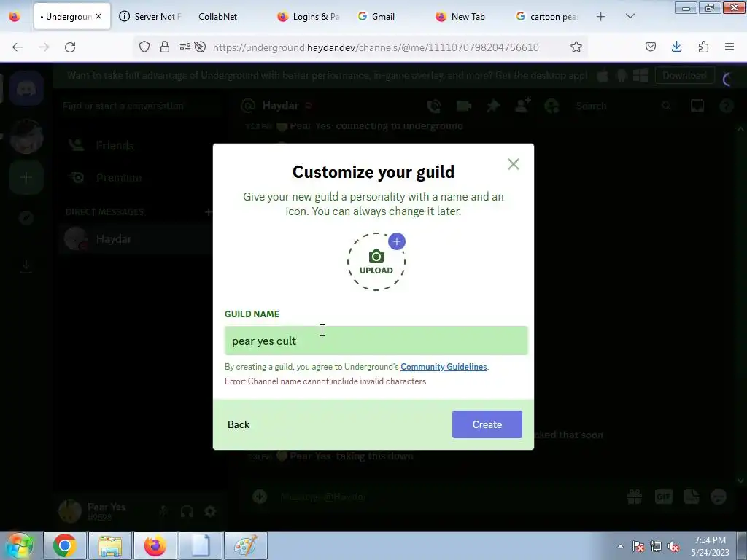
Task: Go Back in the guild dialog
Action: tap(239, 424)
